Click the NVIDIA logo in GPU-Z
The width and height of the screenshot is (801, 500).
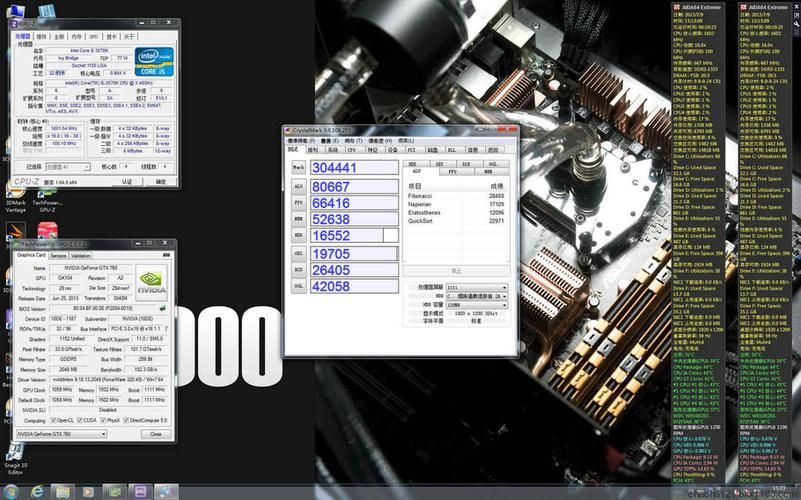[x=151, y=282]
